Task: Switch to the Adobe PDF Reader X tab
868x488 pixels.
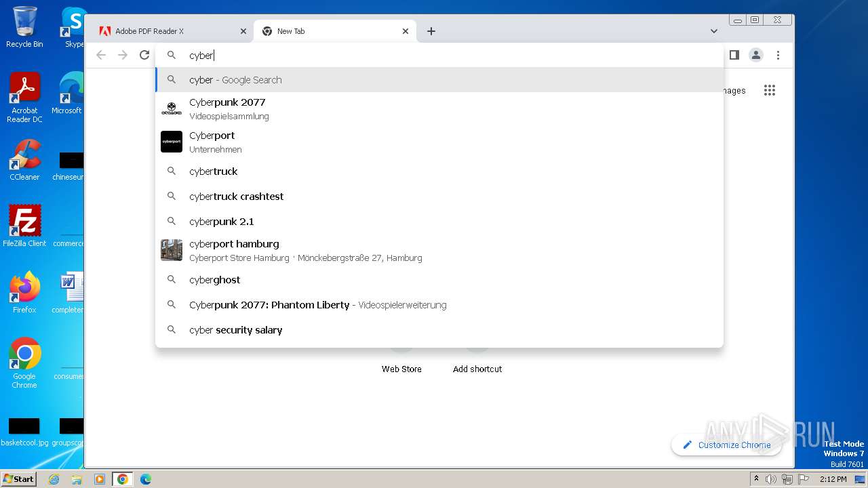Action: pyautogui.click(x=172, y=31)
